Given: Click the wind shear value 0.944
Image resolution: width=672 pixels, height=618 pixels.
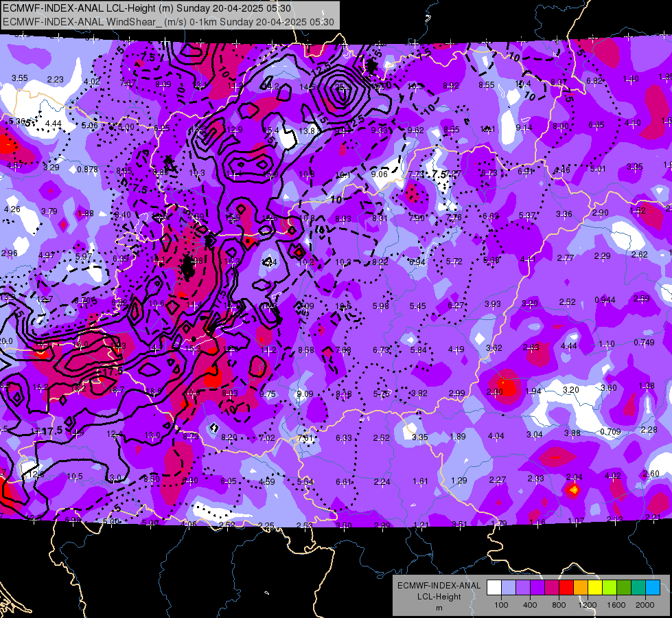Looking at the screenshot, I should [x=605, y=300].
